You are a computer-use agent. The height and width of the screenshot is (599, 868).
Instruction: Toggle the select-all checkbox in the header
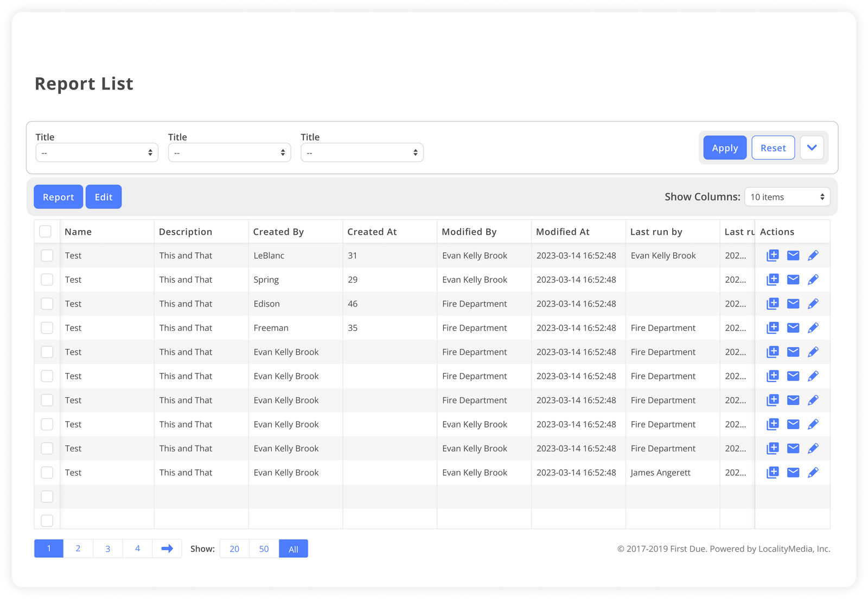(46, 232)
